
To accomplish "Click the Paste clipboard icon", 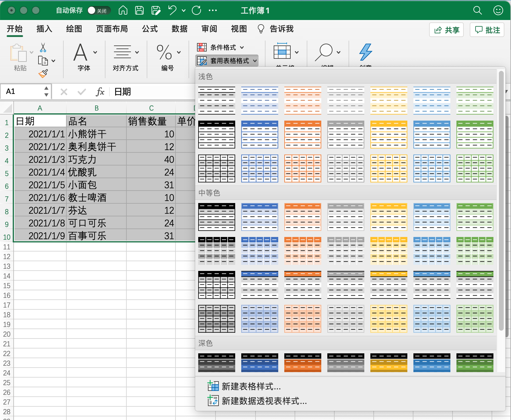I will coord(18,53).
